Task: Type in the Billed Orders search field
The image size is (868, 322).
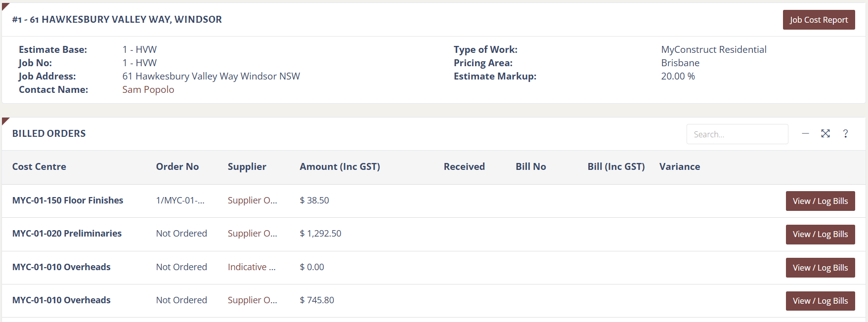Action: pyautogui.click(x=737, y=134)
